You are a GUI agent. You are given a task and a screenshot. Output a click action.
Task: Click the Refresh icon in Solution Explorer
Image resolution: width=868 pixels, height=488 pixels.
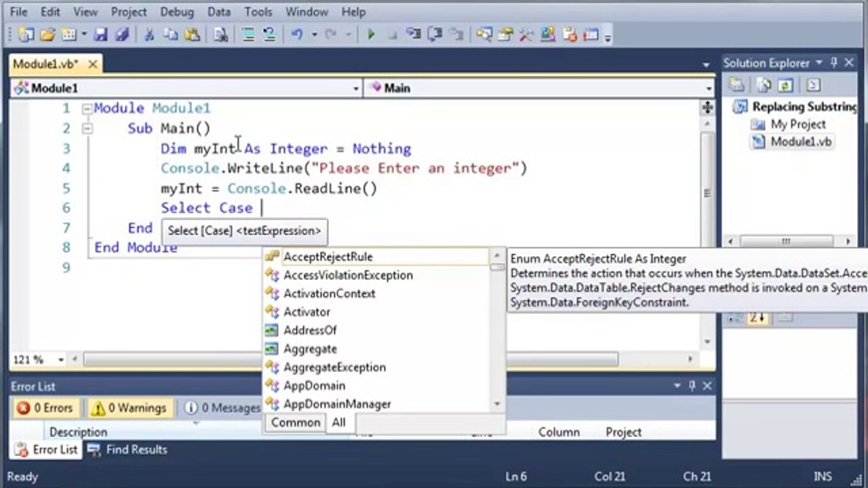click(x=785, y=85)
